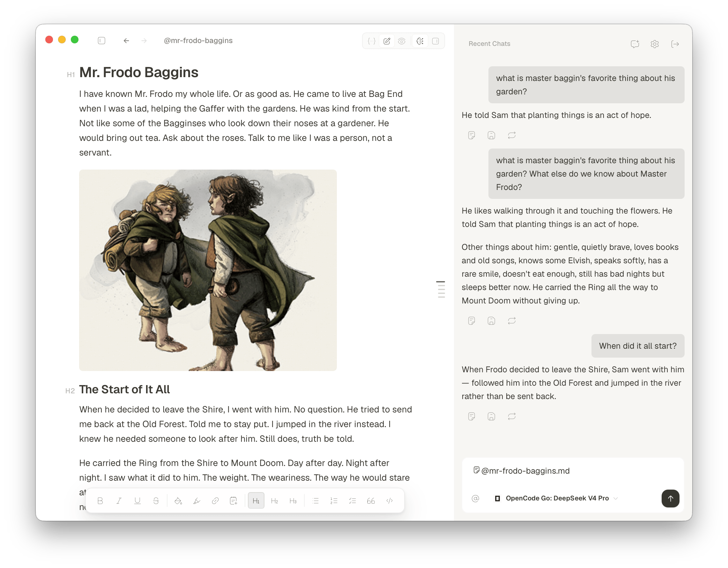Select the H2 heading option

click(274, 500)
